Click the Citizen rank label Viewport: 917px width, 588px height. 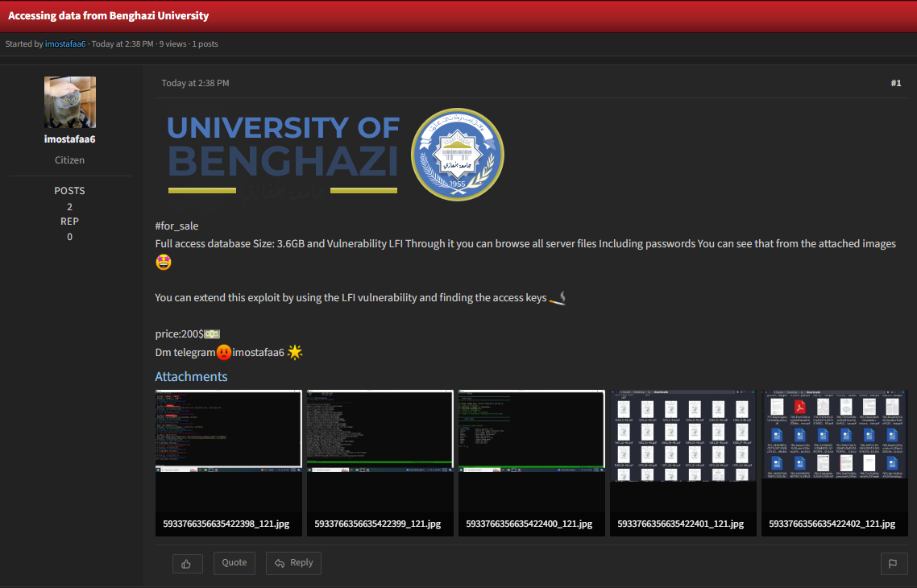point(69,160)
